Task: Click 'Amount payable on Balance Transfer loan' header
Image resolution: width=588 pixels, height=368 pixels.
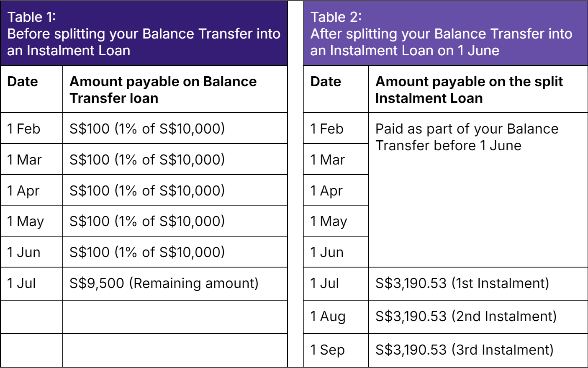Action: point(163,90)
